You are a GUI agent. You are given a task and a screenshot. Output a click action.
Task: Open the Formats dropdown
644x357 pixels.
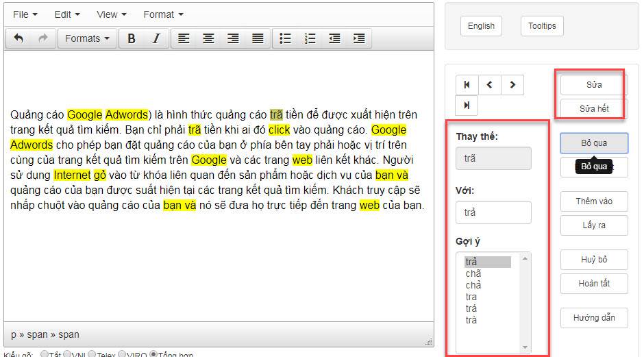pos(87,39)
